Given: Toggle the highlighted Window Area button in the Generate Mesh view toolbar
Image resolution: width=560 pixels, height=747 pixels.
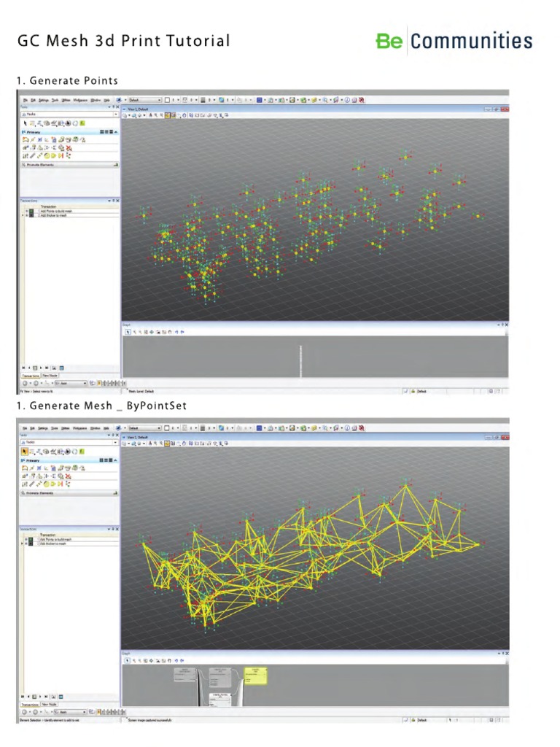Looking at the screenshot, I should [168, 444].
